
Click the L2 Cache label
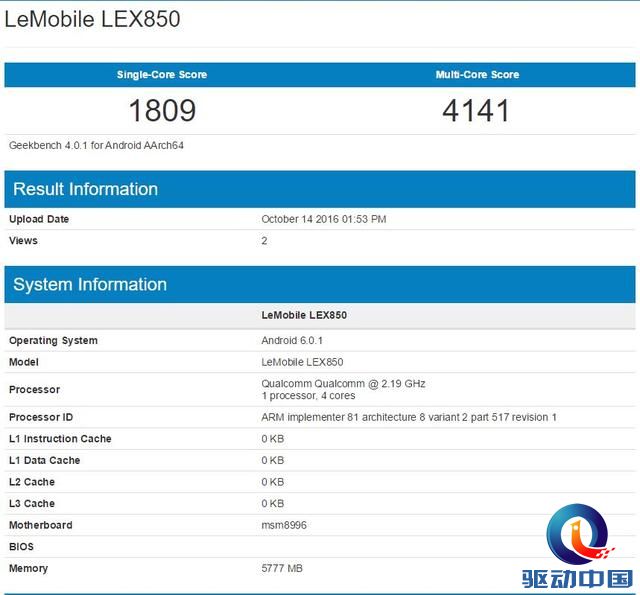tap(32, 482)
